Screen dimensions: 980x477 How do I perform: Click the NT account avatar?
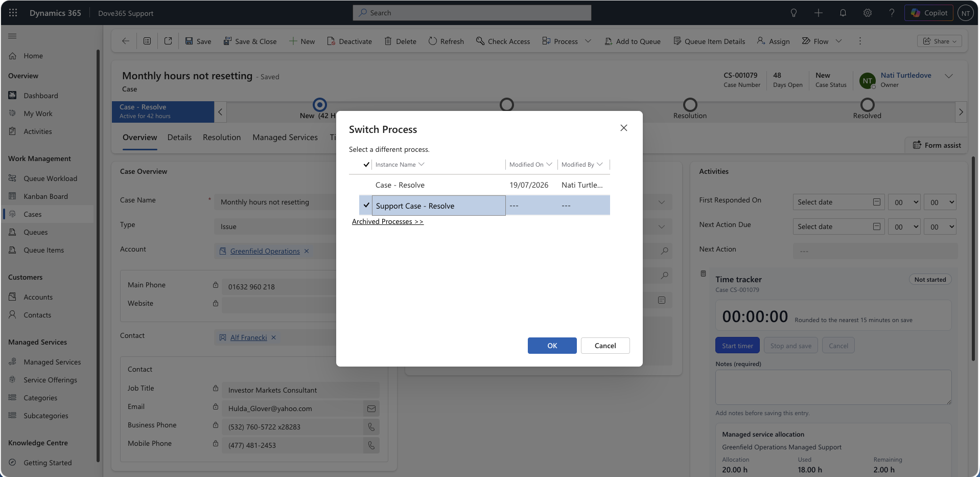pos(965,13)
